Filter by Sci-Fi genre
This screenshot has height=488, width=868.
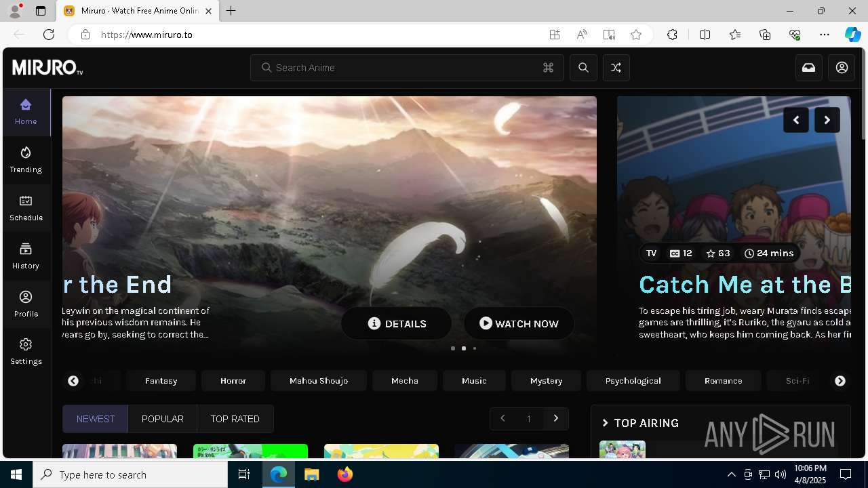pyautogui.click(x=797, y=381)
